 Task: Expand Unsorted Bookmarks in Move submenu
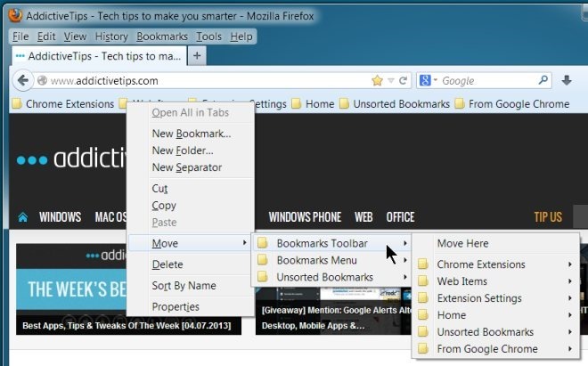tap(331, 277)
